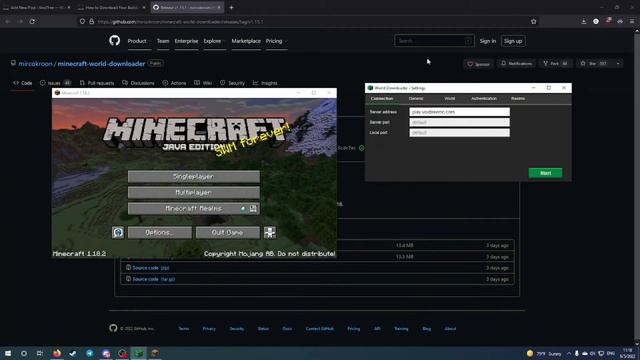Click the Minecraft accessibility icon button
This screenshot has height=360, width=640.
(270, 232)
